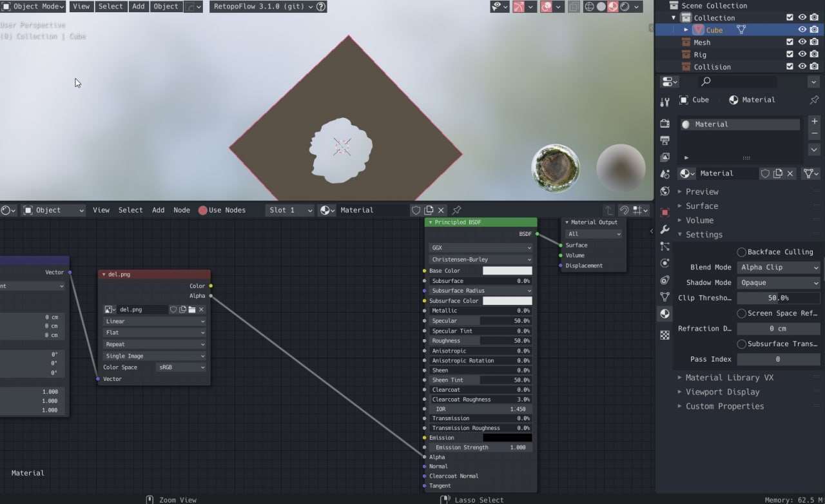This screenshot has height=504, width=825.
Task: Pin the properties editor context
Action: 814,100
